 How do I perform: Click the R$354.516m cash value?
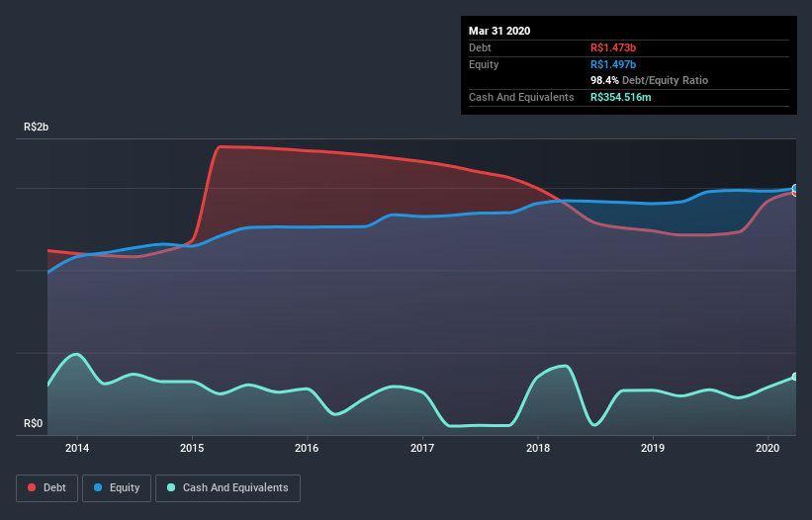point(621,97)
